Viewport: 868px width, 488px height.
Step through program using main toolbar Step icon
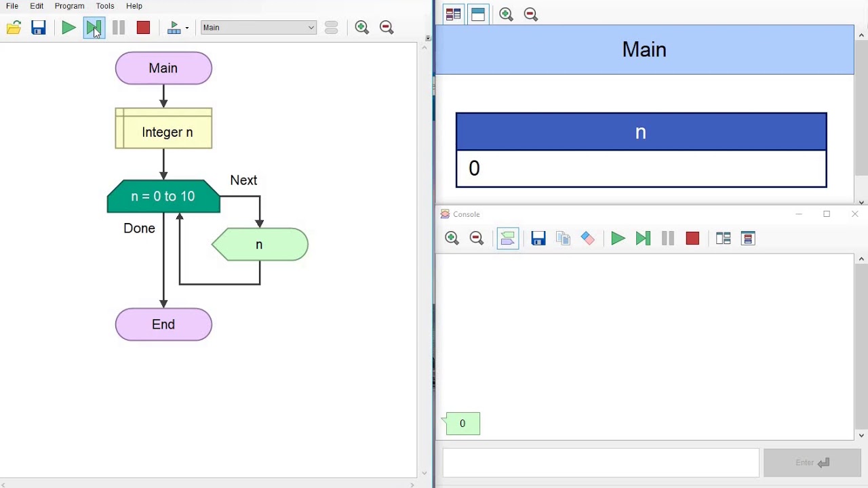pos(94,28)
